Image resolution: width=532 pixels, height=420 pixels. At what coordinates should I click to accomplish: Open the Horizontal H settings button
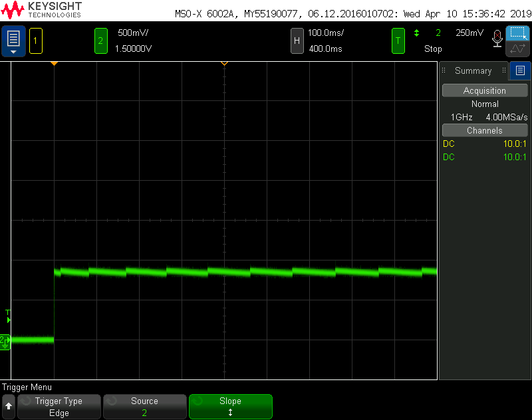pos(297,41)
